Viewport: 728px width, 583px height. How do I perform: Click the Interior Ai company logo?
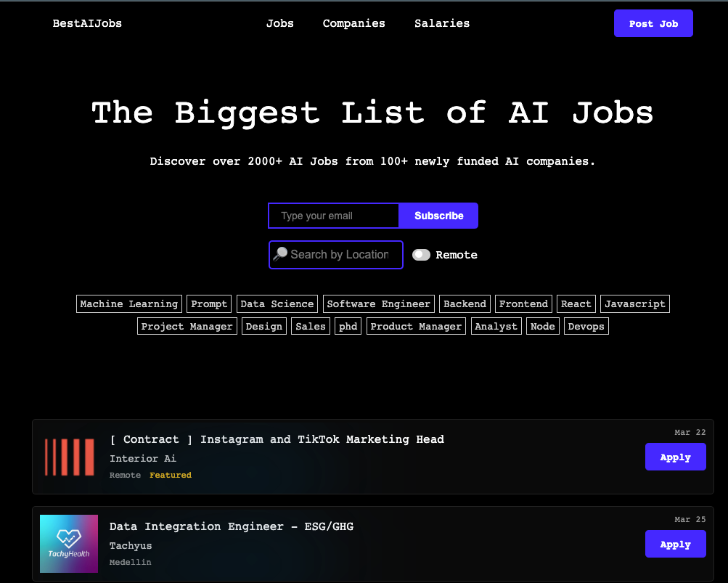pos(69,457)
